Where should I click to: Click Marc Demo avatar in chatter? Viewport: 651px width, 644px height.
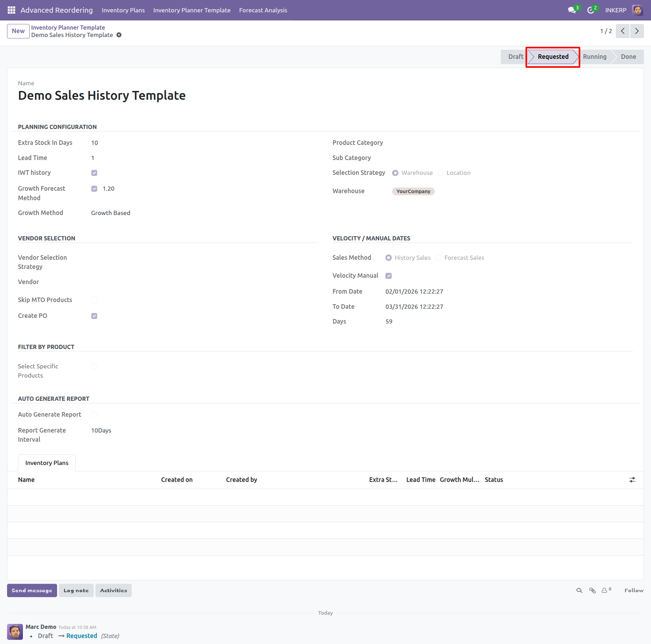click(x=15, y=632)
